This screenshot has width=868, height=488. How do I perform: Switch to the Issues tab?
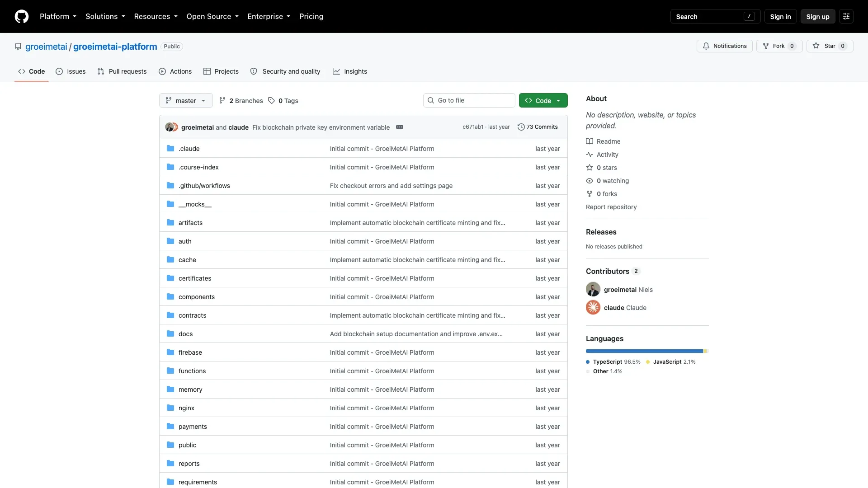click(x=71, y=71)
